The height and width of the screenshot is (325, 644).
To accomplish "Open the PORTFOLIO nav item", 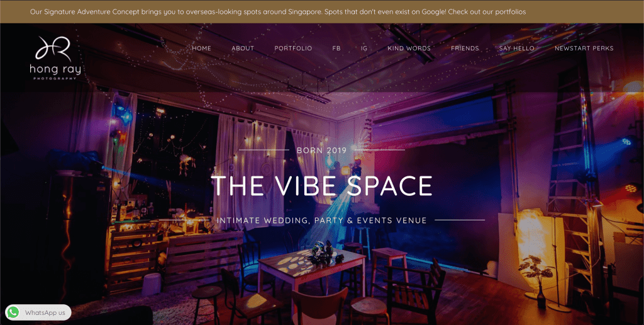I will click(293, 48).
